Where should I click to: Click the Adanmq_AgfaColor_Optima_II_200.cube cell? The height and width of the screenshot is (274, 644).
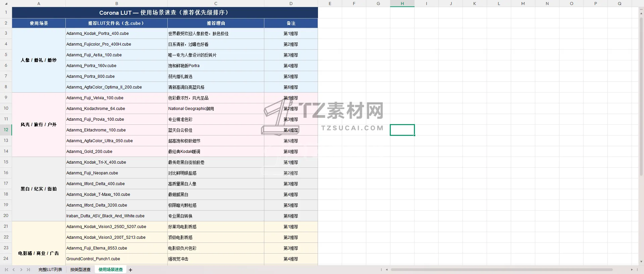click(117, 87)
